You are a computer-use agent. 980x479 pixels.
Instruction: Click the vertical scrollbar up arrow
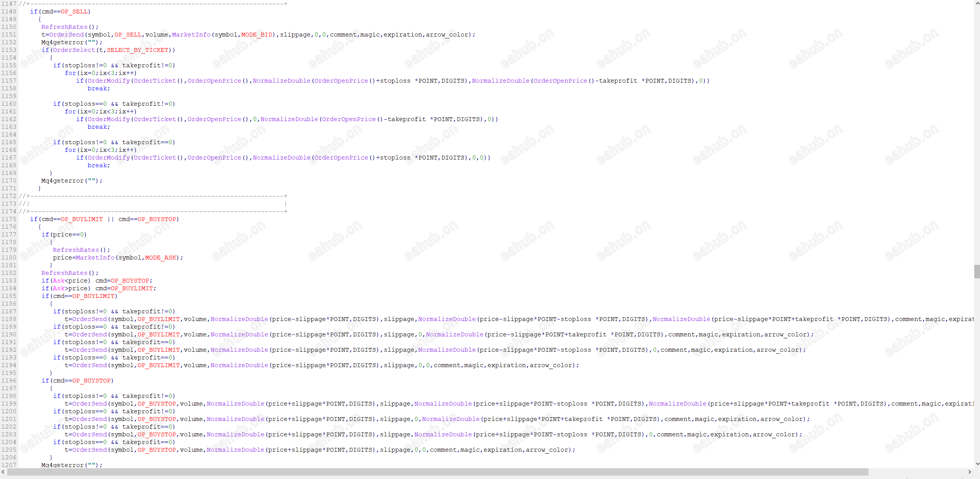[x=977, y=3]
